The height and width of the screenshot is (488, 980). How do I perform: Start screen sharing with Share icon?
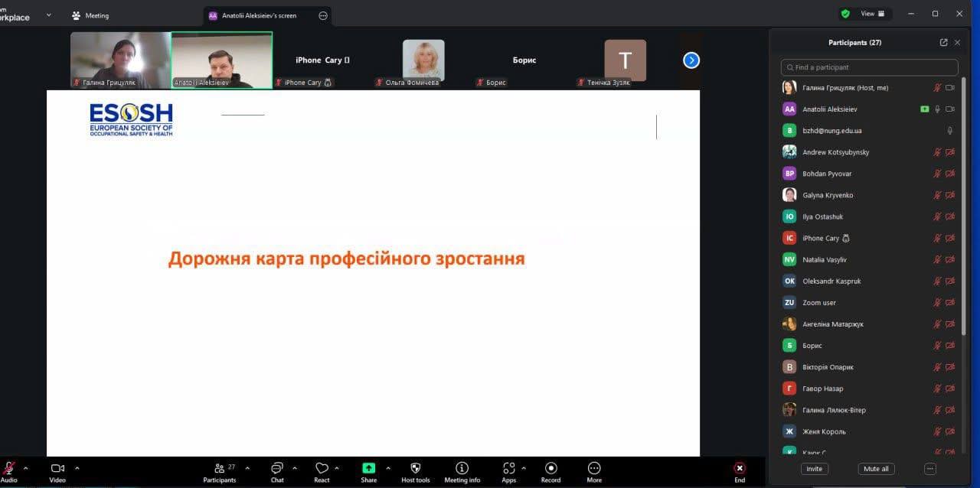(x=368, y=468)
